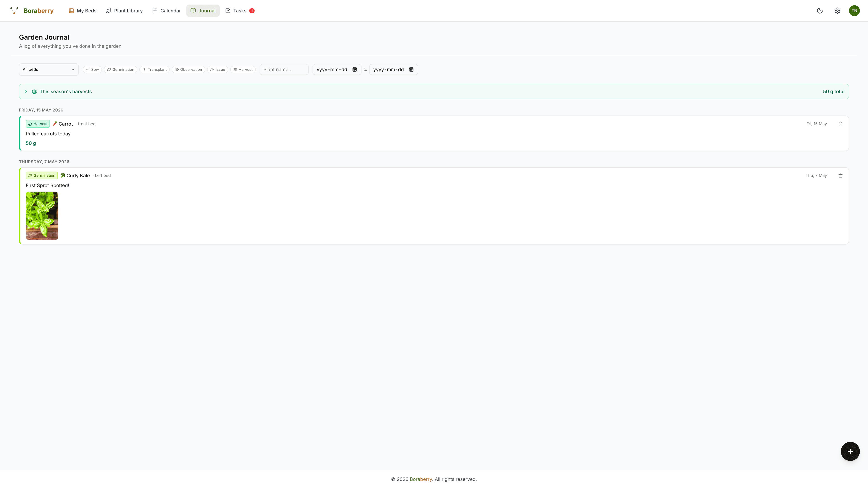The image size is (868, 488).
Task: Click the Plant name search field
Action: click(284, 69)
